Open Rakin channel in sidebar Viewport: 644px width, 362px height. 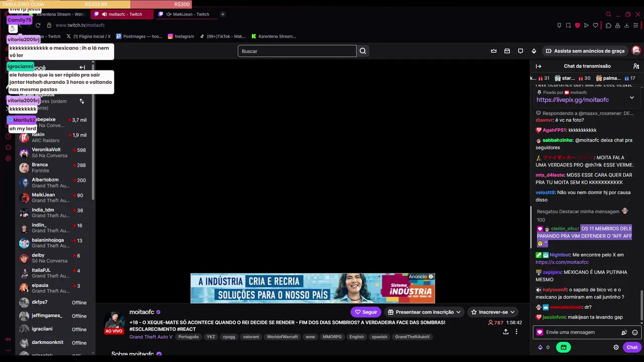coord(53,137)
